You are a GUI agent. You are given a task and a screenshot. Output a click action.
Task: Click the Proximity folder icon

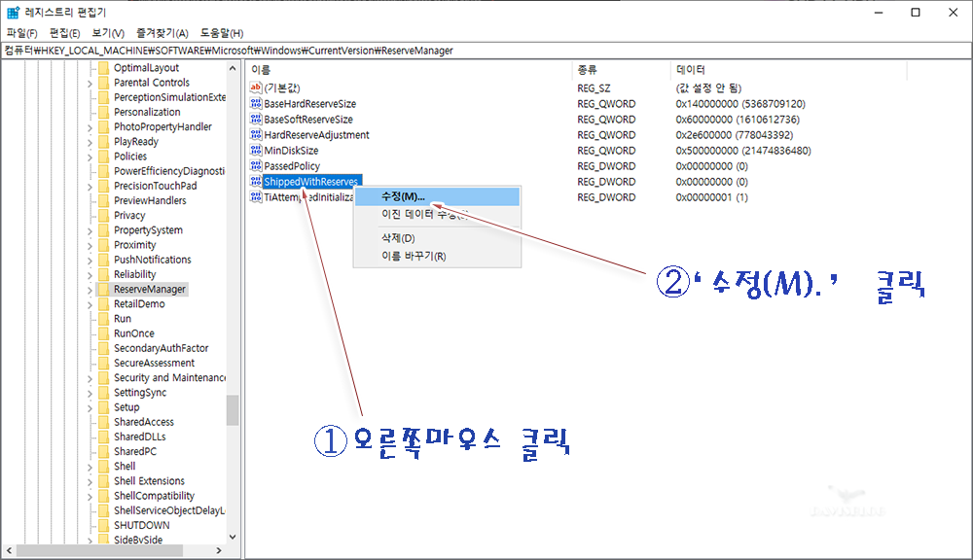[x=104, y=245]
